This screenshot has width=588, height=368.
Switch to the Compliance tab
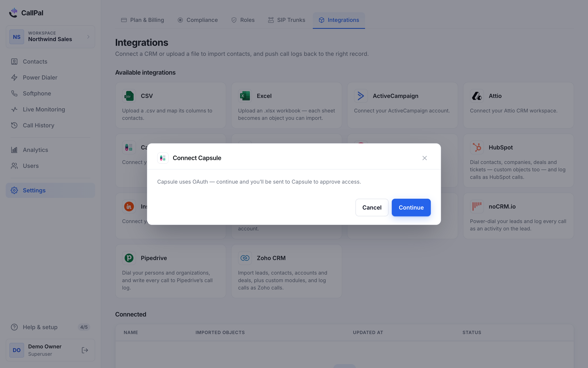tap(198, 20)
